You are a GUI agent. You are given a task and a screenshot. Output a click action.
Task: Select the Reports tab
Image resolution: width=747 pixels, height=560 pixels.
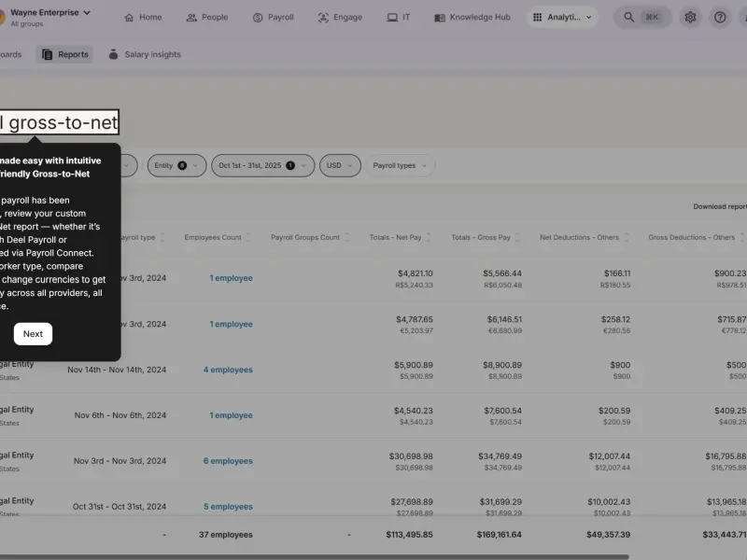(x=64, y=54)
